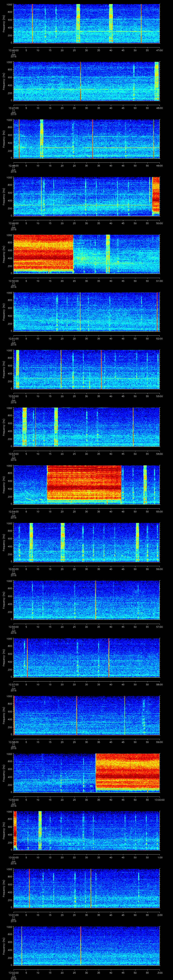
Task: Click the '12:53:00' time axis label
Action: point(13,454)
